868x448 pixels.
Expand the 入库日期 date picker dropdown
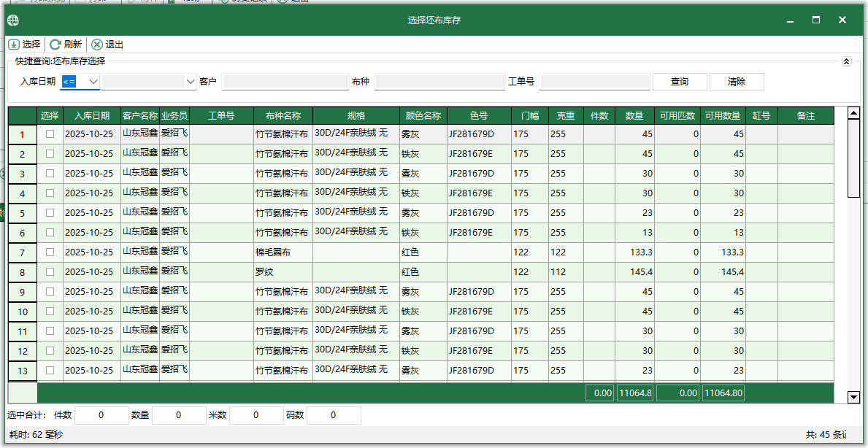point(190,81)
